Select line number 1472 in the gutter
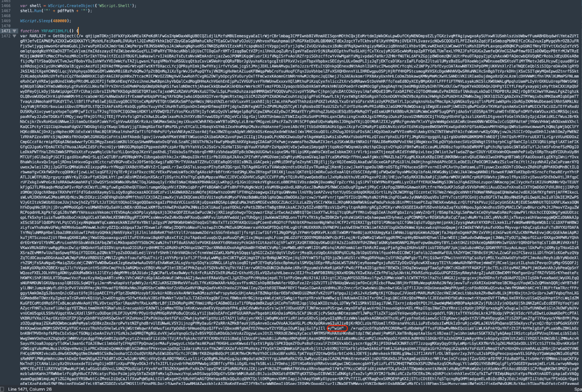The image size is (582, 392). (6, 36)
